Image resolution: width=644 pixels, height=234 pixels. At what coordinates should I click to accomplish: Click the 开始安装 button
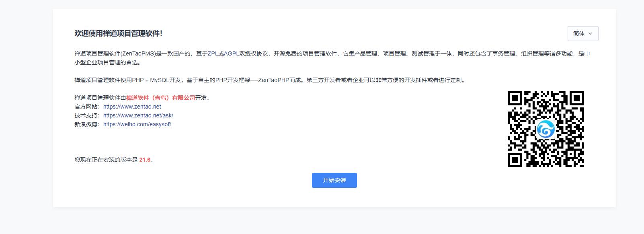pos(334,180)
